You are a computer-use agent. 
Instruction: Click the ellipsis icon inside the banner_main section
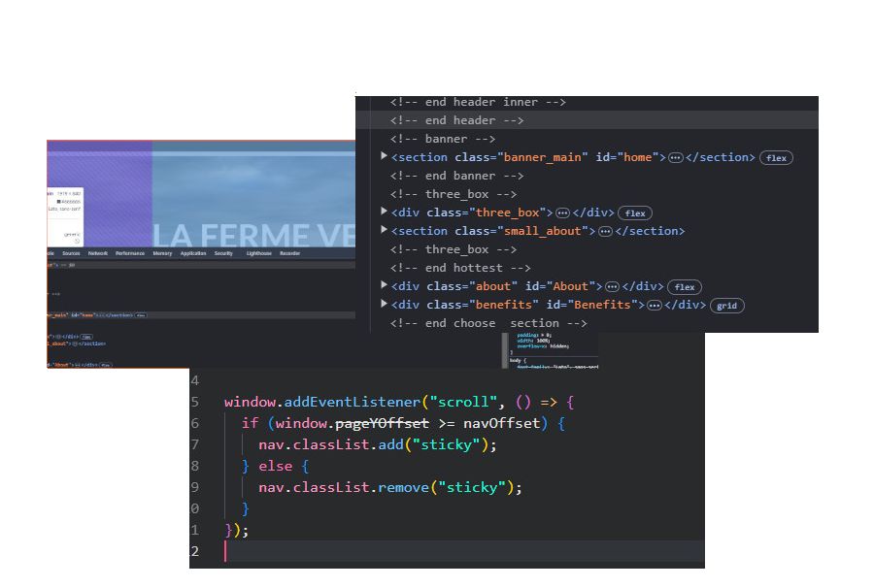(x=675, y=157)
